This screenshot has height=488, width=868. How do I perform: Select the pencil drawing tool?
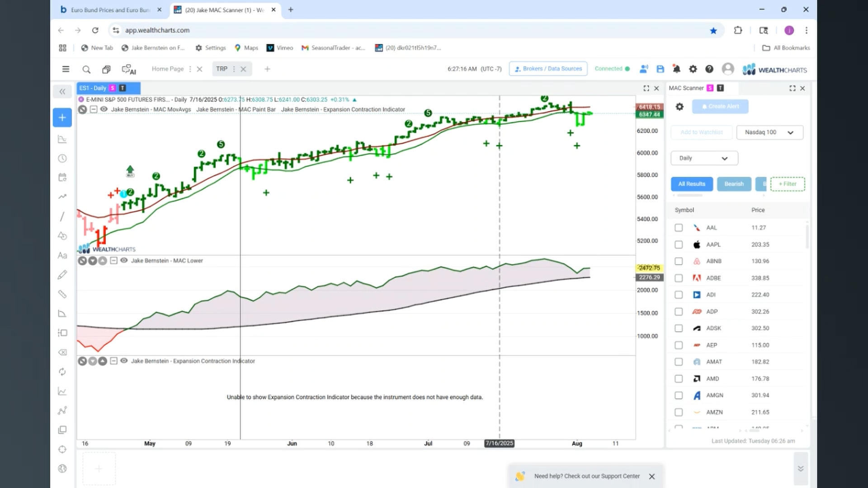coord(62,275)
